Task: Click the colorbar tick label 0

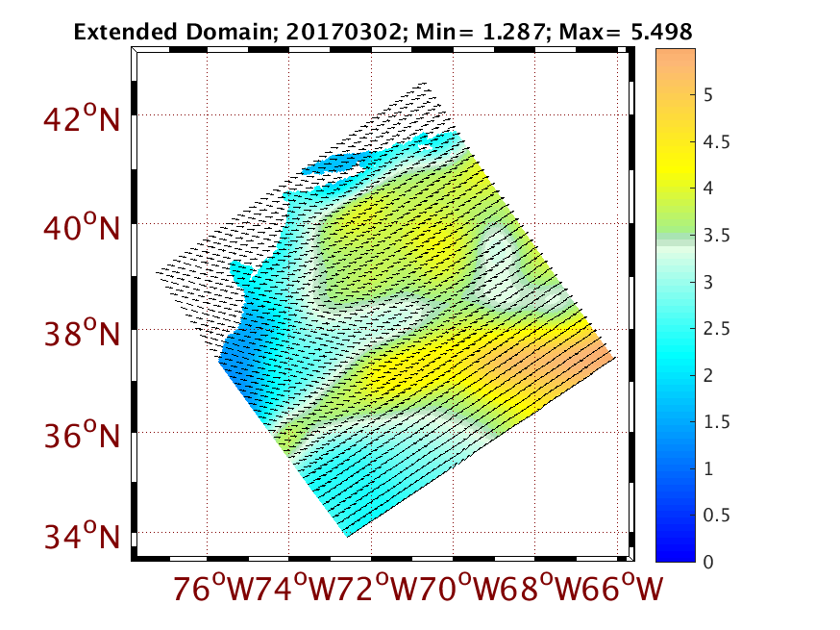Action: tap(708, 562)
